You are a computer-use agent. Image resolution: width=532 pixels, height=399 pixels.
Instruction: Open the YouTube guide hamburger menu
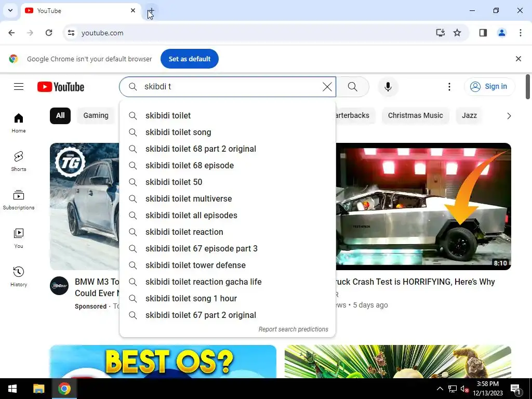19,87
